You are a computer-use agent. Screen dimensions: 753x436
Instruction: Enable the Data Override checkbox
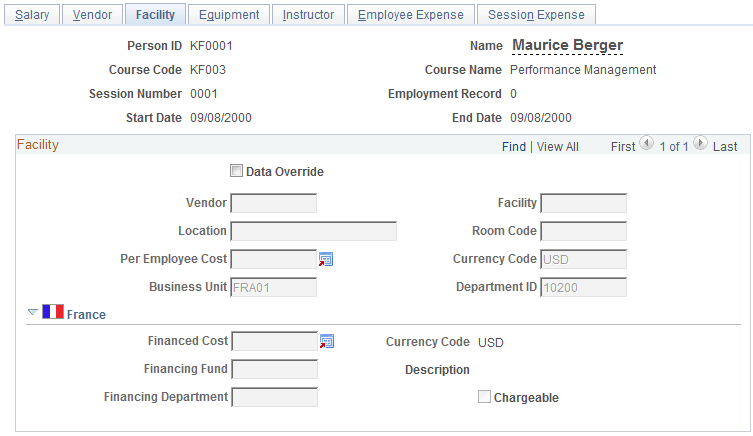pos(237,171)
